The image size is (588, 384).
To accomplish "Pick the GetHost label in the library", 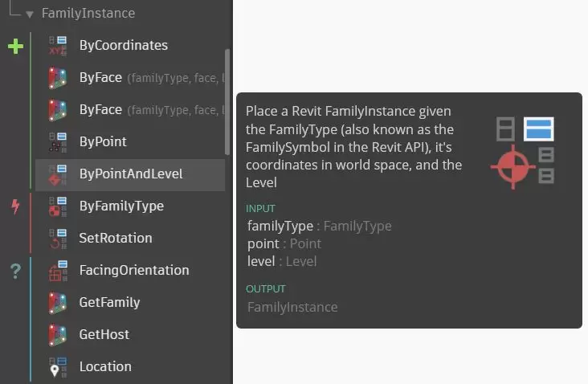I will [104, 335].
